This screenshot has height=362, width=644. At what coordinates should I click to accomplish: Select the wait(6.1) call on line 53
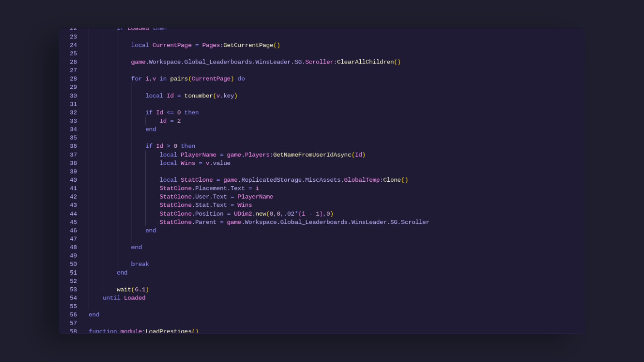pyautogui.click(x=132, y=289)
